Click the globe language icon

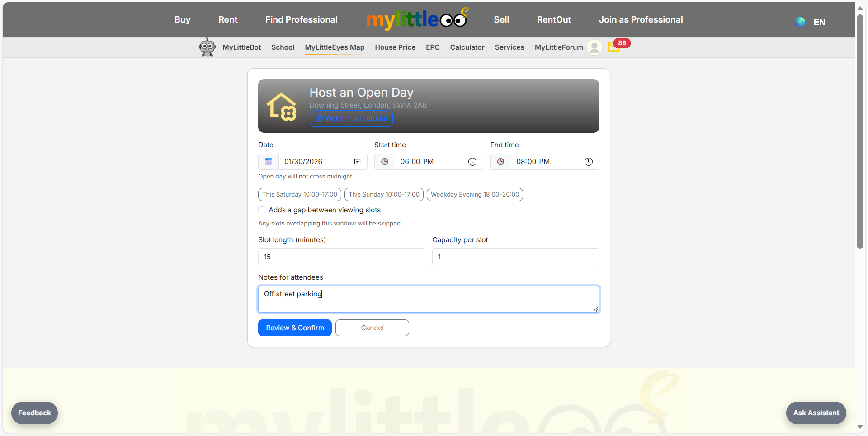[x=800, y=22]
